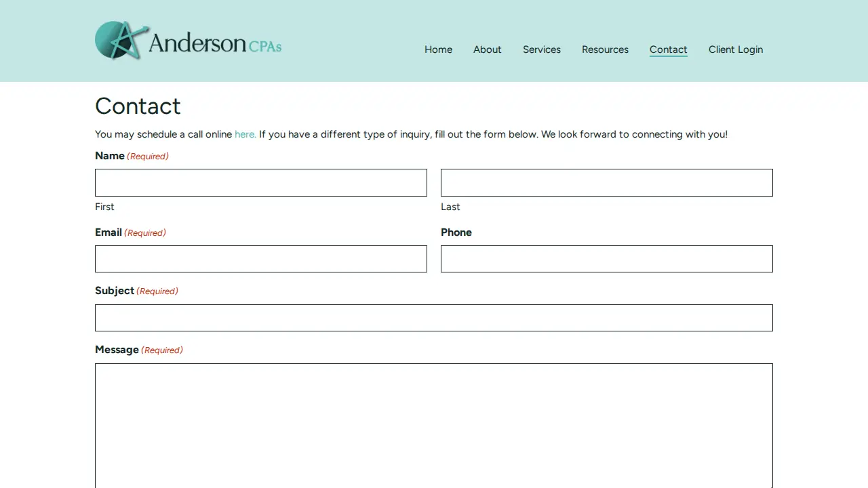Click the 'Subject' label text

[x=115, y=291]
